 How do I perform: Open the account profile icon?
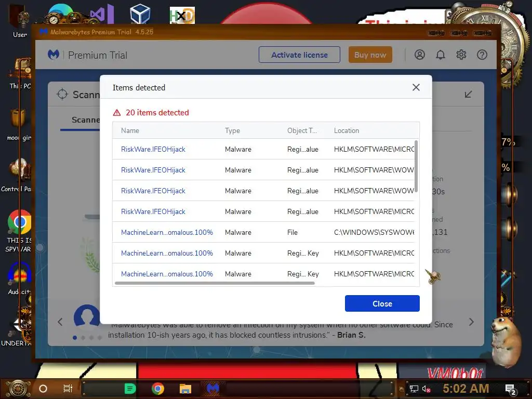click(x=420, y=55)
